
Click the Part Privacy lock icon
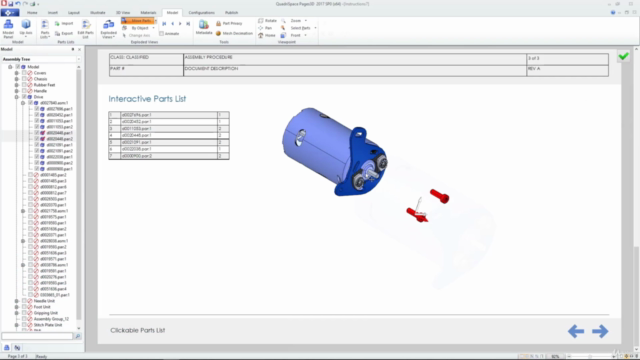coord(218,23)
